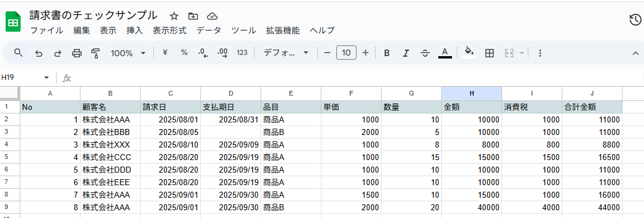644x218 pixels.
Task: Collapse the menus with the chevron
Action: pyautogui.click(x=636, y=53)
